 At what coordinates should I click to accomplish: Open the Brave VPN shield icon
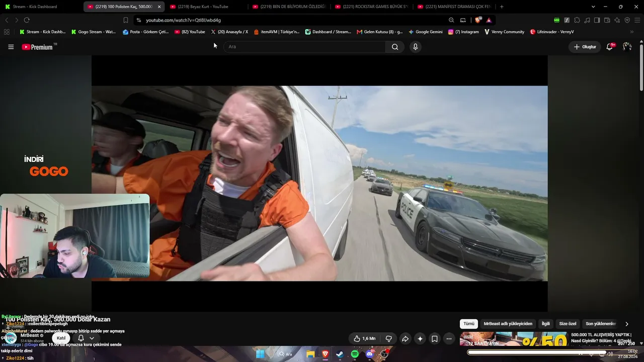click(x=627, y=20)
